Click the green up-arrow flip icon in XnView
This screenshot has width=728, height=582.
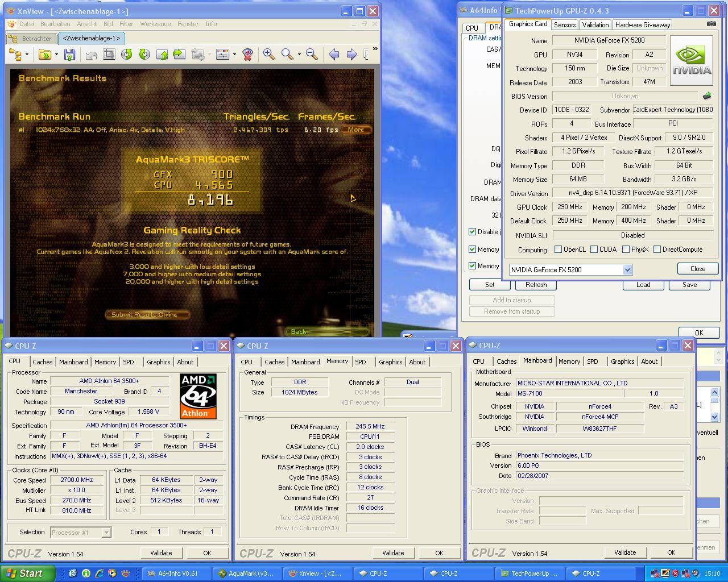click(x=162, y=55)
